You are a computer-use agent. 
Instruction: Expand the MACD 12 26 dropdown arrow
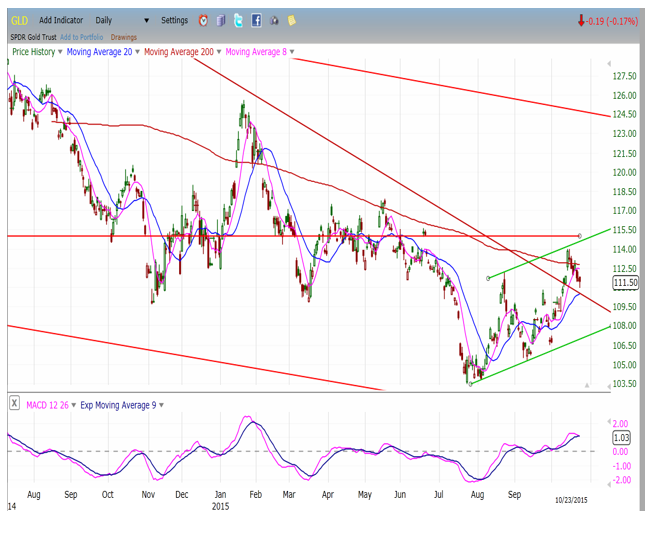pos(74,405)
